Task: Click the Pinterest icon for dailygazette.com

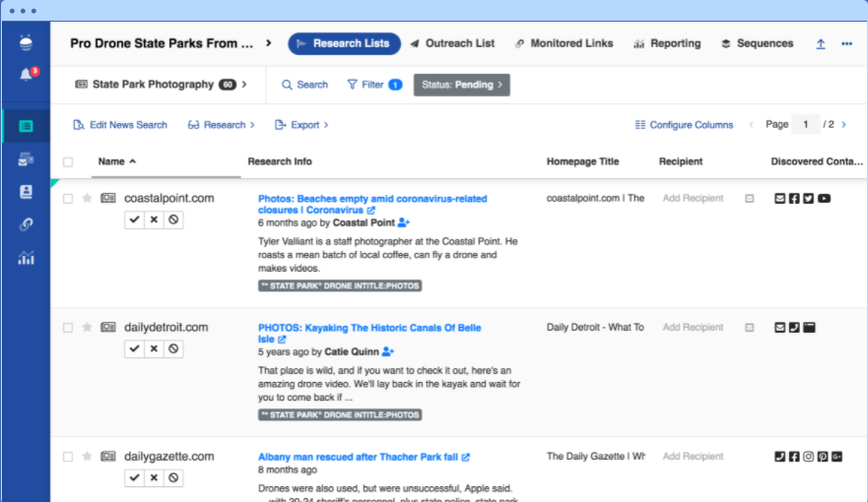Action: [823, 456]
